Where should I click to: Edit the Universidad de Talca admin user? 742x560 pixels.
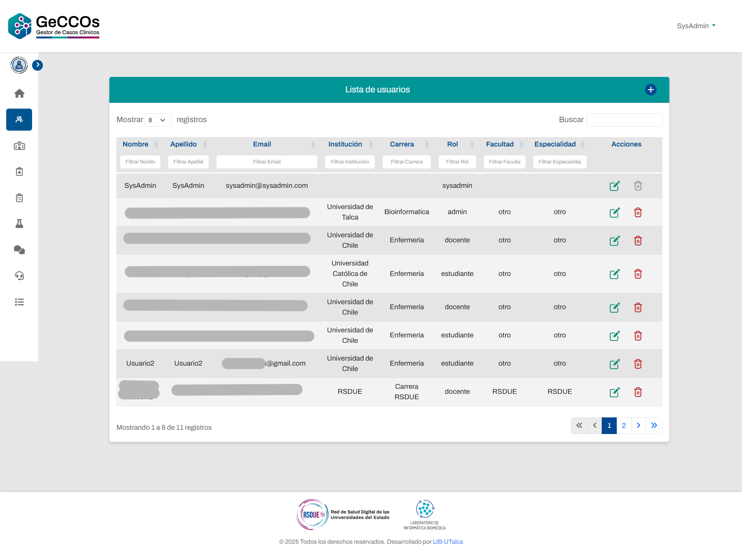click(x=615, y=212)
